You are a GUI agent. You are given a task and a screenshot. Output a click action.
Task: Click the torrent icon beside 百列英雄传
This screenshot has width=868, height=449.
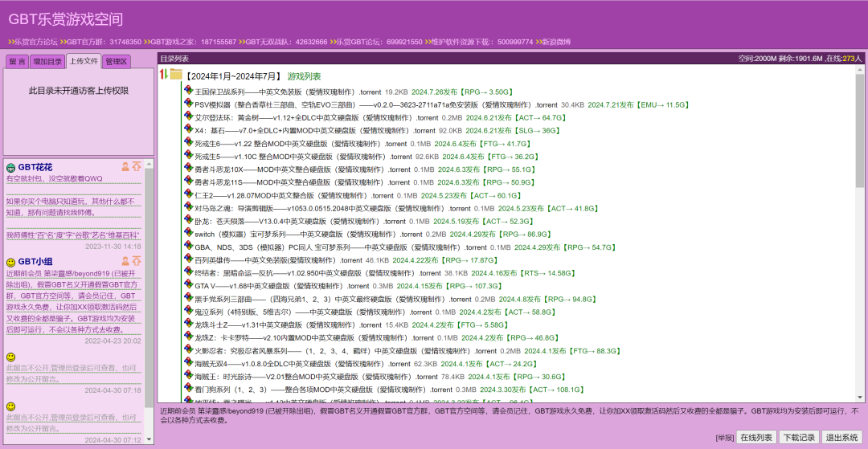[x=188, y=258]
